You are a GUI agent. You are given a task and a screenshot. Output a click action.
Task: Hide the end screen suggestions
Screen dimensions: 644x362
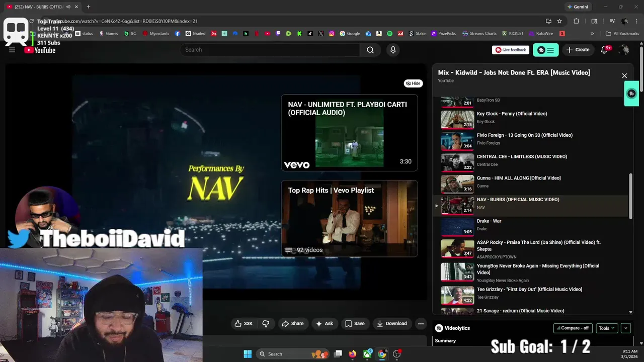[x=413, y=83]
